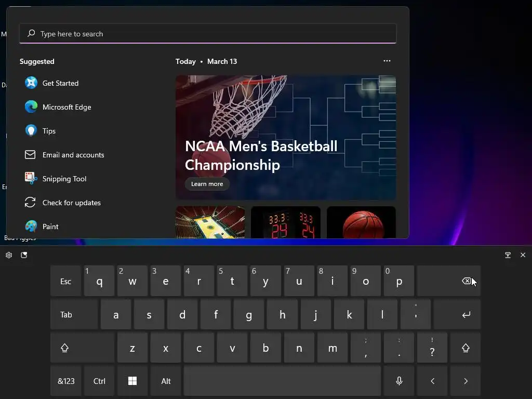
Task: Open the basketball court thumbnail
Action: pyautogui.click(x=210, y=222)
